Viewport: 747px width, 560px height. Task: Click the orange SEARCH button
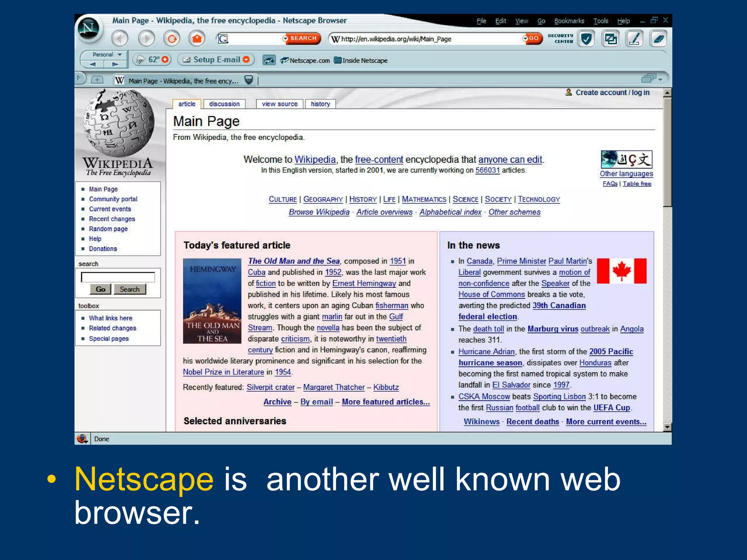[x=302, y=38]
